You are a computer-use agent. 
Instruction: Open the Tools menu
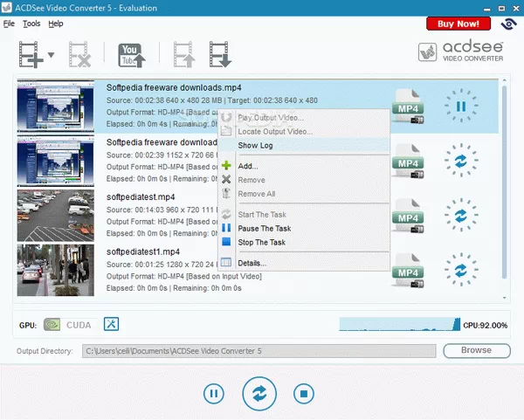point(31,24)
